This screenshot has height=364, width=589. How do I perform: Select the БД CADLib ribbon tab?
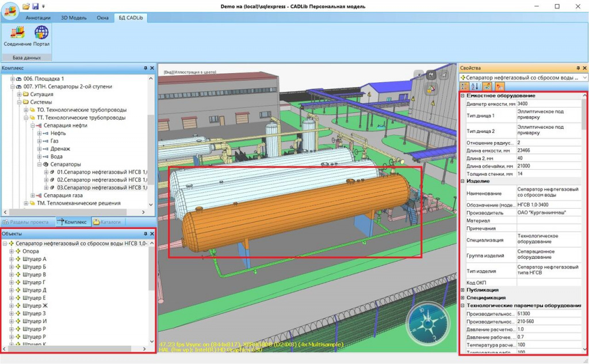tap(131, 18)
